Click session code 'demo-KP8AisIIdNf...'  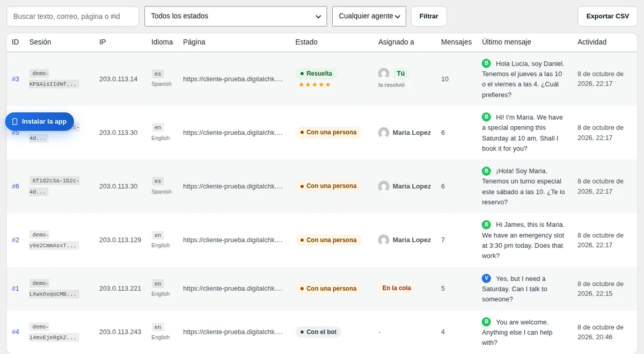pyautogui.click(x=54, y=79)
